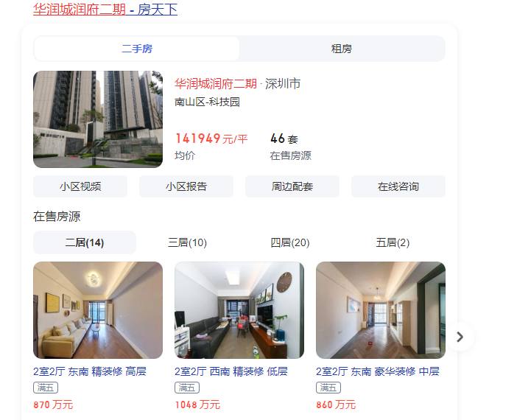This screenshot has height=420, width=517.
Task: Select the 四居(20) filter
Action: [x=290, y=242]
